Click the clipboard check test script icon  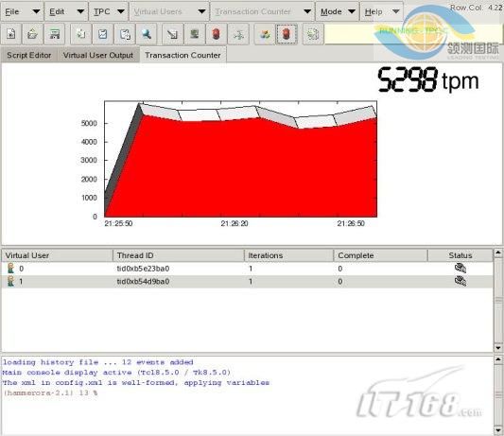click(103, 34)
